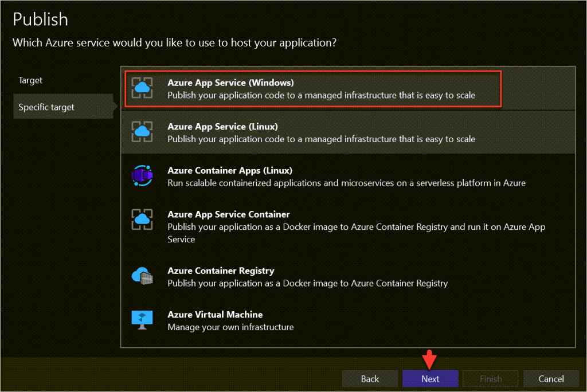This screenshot has width=587, height=392.
Task: Select Azure App Service (Windows) title
Action: tap(230, 83)
